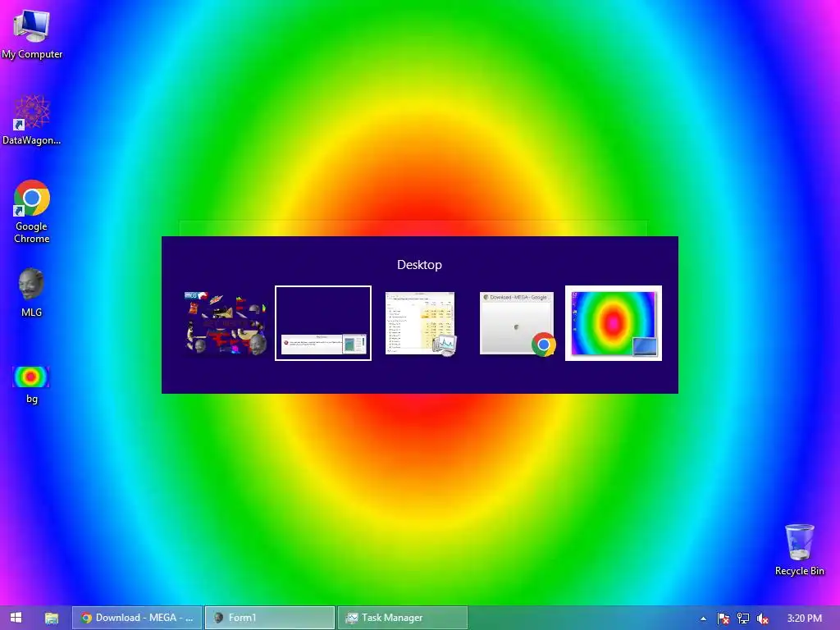Open the DataWagon desktop shortcut
The image size is (840, 630).
[x=32, y=120]
